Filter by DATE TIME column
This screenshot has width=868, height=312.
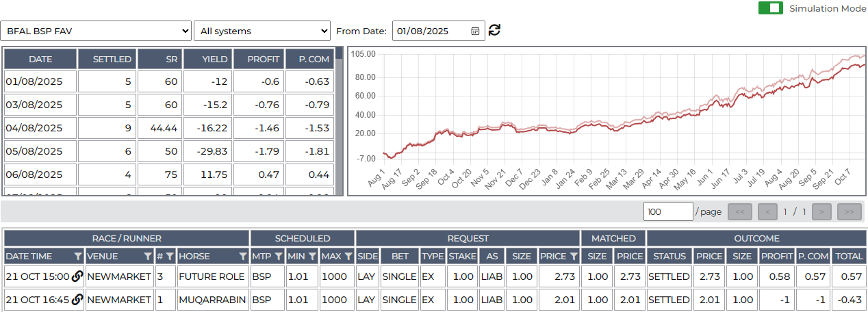tap(78, 256)
